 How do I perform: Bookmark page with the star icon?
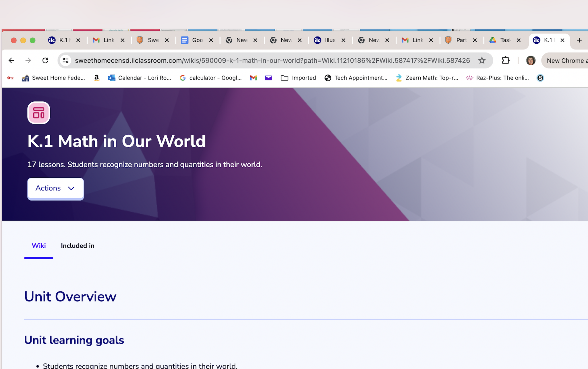point(482,60)
